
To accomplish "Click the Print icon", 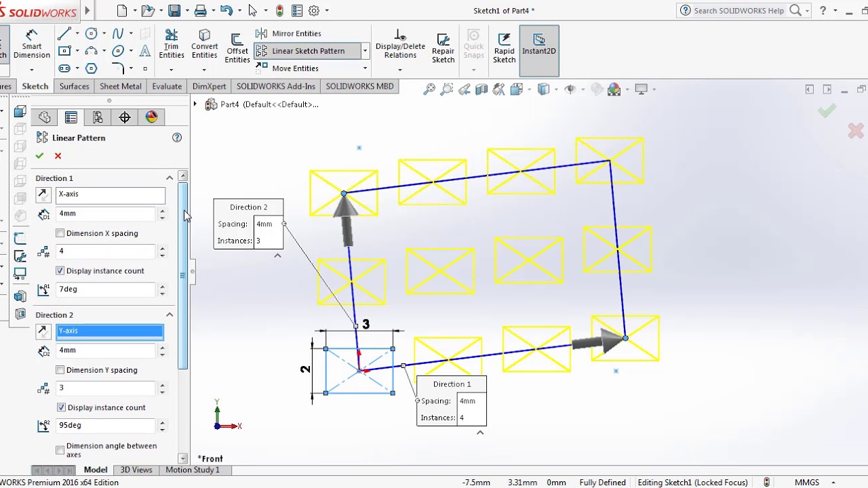I will point(200,10).
